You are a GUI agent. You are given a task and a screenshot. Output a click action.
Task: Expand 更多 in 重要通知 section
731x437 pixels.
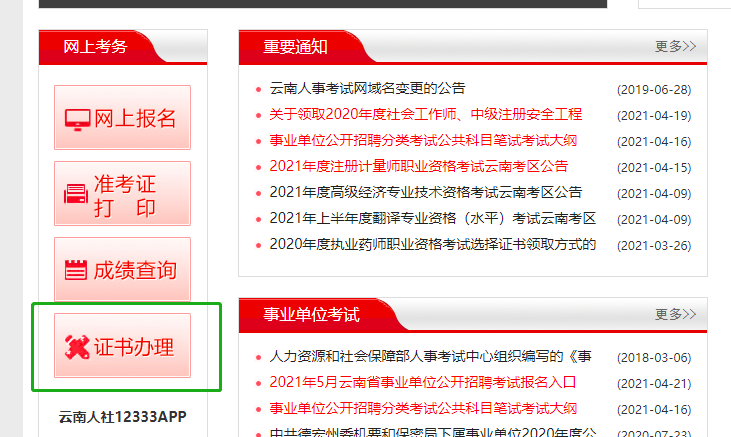tap(675, 46)
